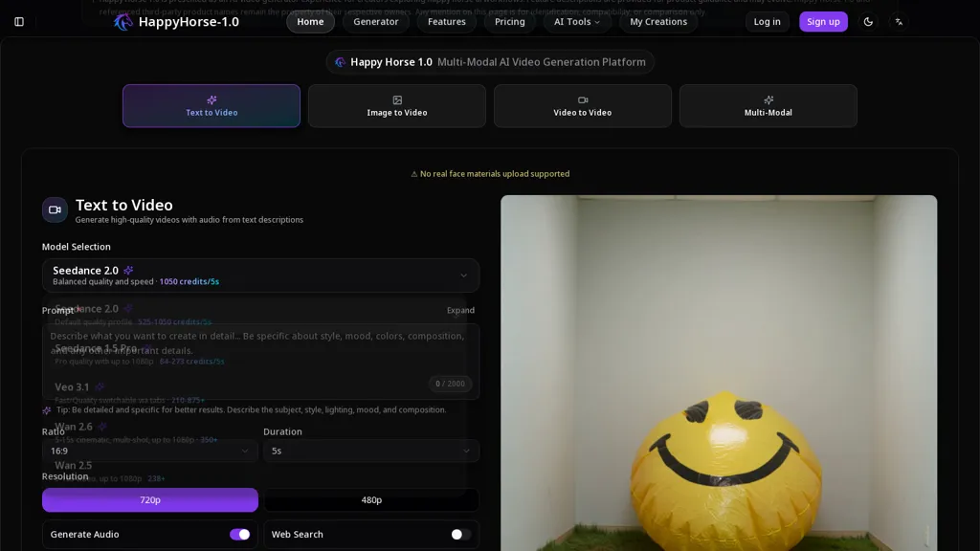The image size is (980, 551).
Task: Expand the prompt box with Expand
Action: pos(460,311)
